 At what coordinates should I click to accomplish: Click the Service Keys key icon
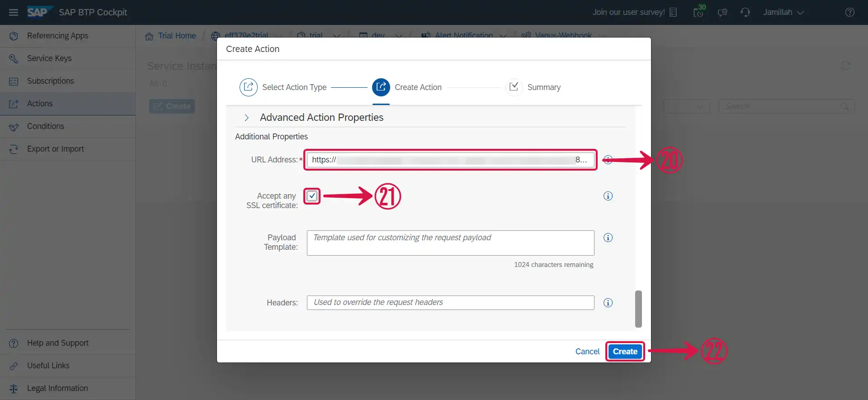14,58
